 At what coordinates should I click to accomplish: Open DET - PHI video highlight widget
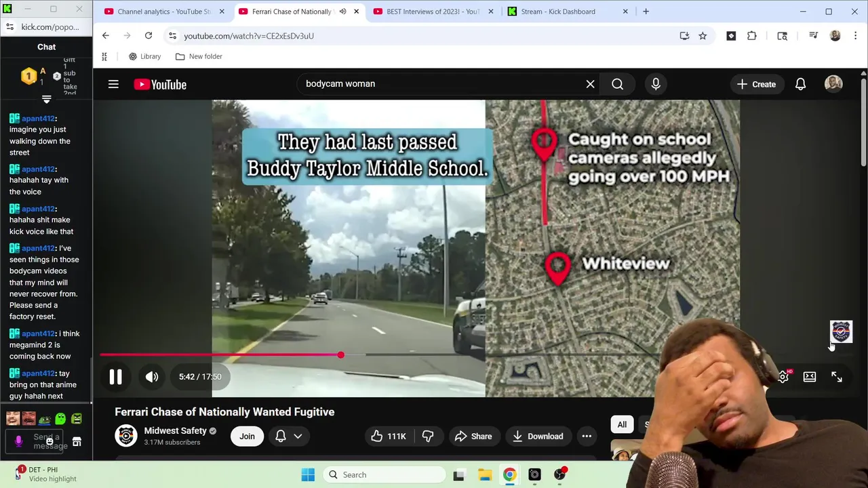click(x=46, y=474)
